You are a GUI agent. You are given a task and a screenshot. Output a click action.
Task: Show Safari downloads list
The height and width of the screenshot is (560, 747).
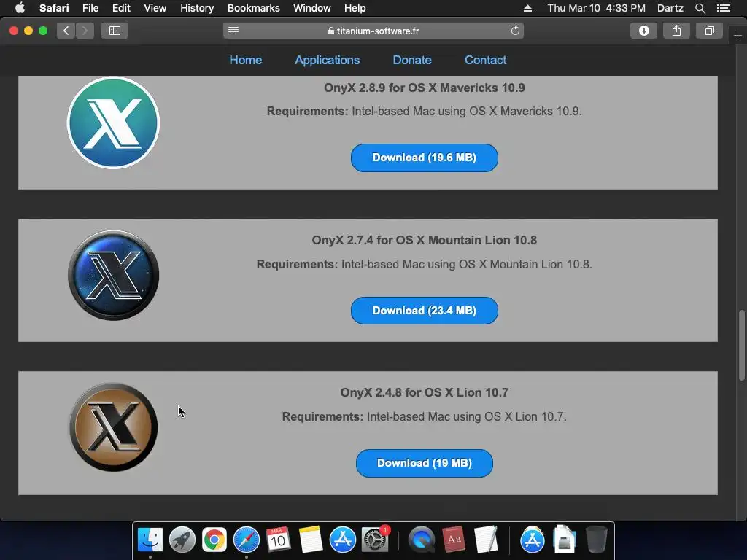click(x=643, y=31)
